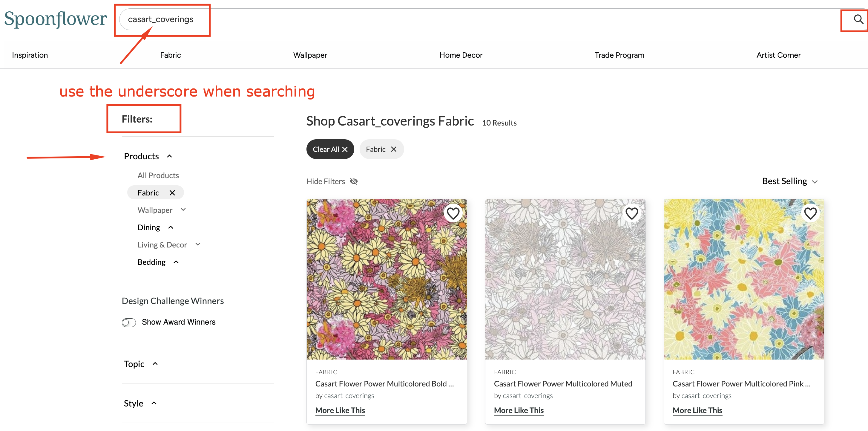Image resolution: width=868 pixels, height=431 pixels.
Task: Click the crossed-eye Hide Filters icon
Action: click(x=353, y=181)
